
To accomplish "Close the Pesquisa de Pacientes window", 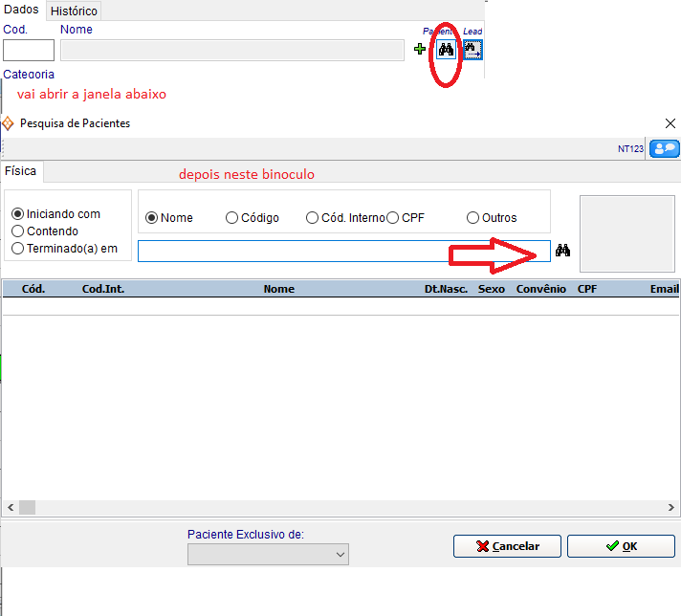I will tap(670, 123).
